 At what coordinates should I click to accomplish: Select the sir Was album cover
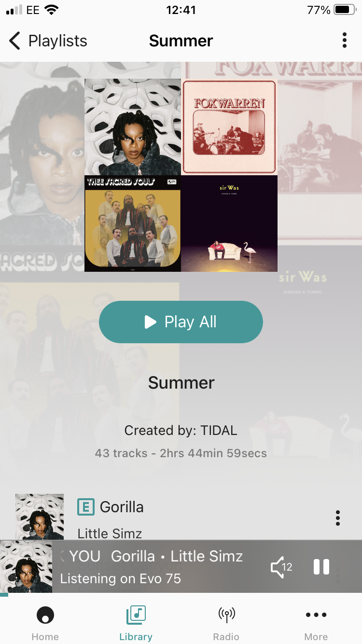point(229,224)
